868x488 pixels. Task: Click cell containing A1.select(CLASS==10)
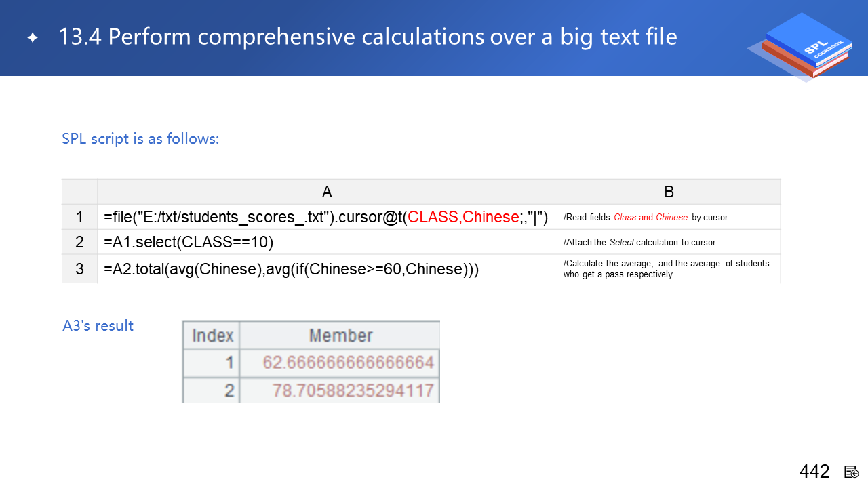pos(189,242)
